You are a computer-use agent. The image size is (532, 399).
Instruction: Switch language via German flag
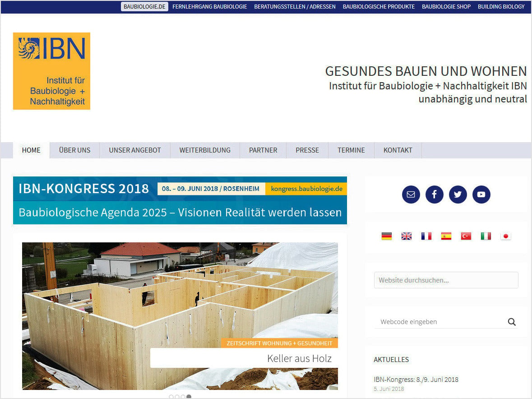pos(386,236)
